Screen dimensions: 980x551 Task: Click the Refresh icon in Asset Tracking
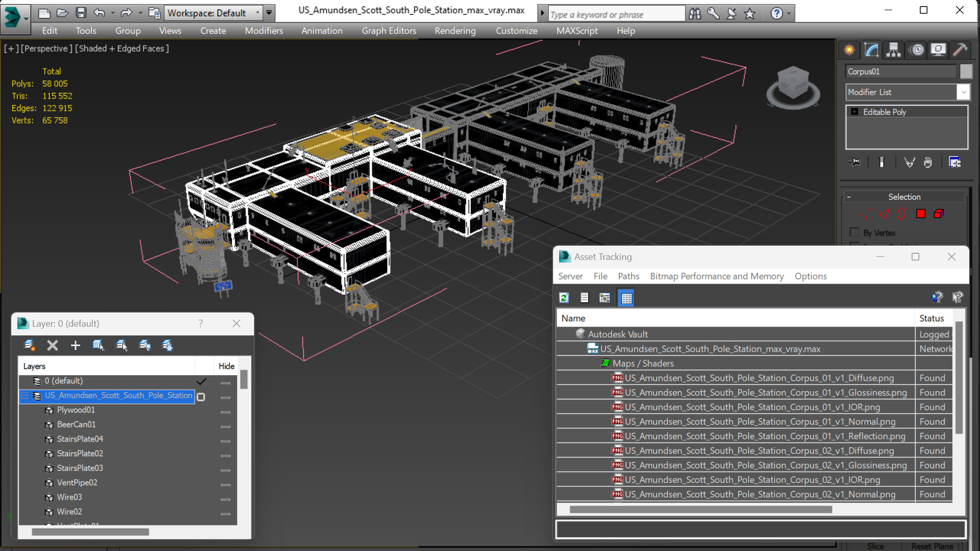pyautogui.click(x=564, y=298)
